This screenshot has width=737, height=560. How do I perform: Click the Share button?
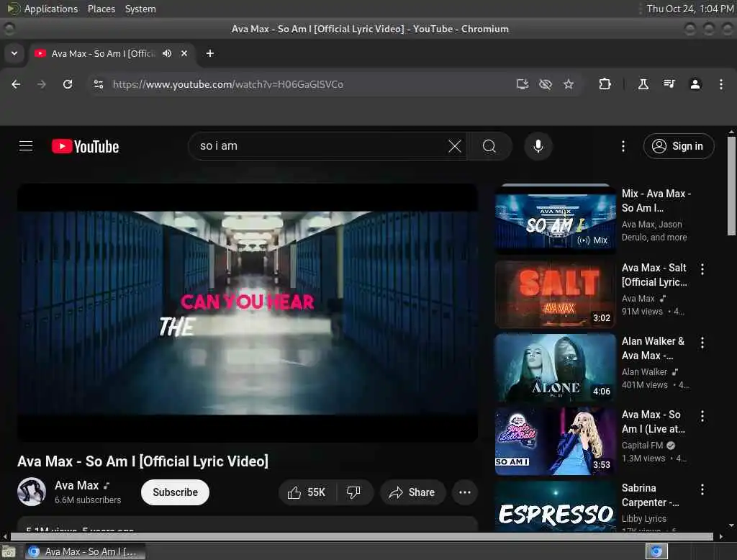coord(412,492)
